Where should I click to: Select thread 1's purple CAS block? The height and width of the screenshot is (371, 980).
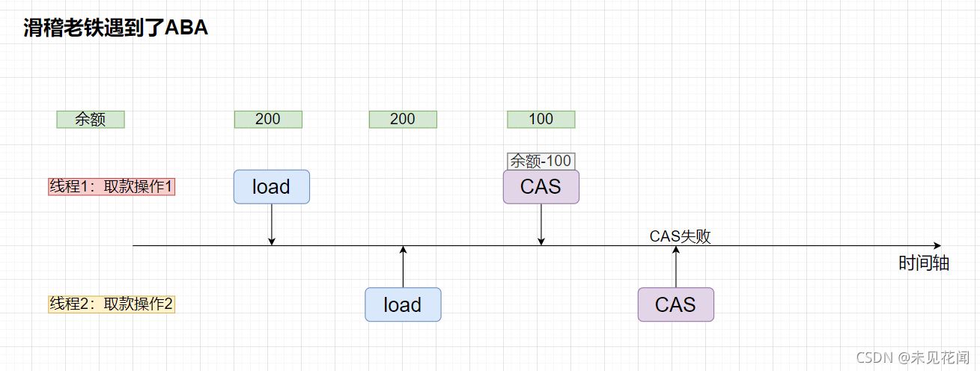(541, 187)
